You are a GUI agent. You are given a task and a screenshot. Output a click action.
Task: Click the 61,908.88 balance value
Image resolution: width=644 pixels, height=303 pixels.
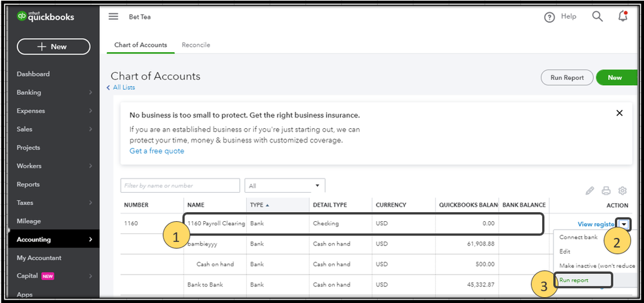point(480,244)
